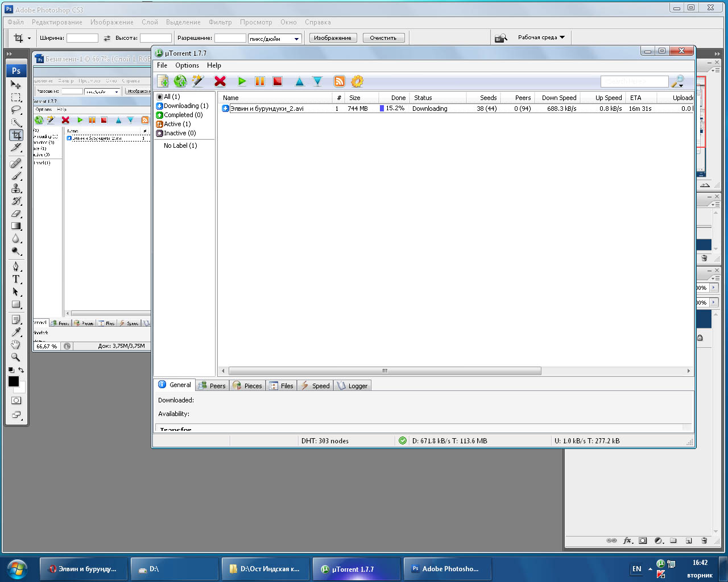
Task: Open the RSS downloader icon in µTorrent
Action: coord(340,81)
